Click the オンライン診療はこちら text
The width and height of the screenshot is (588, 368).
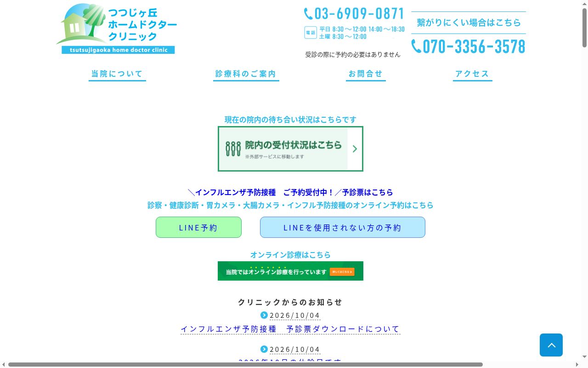(x=290, y=255)
